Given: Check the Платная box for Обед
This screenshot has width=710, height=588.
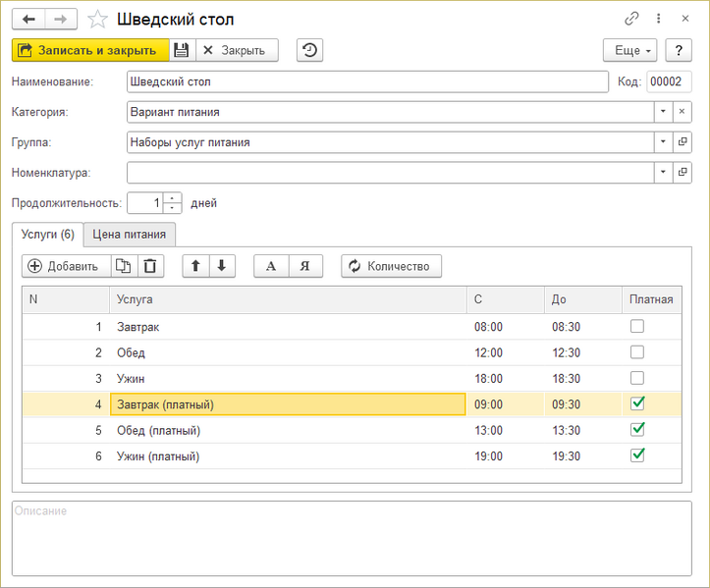Looking at the screenshot, I should [x=637, y=352].
